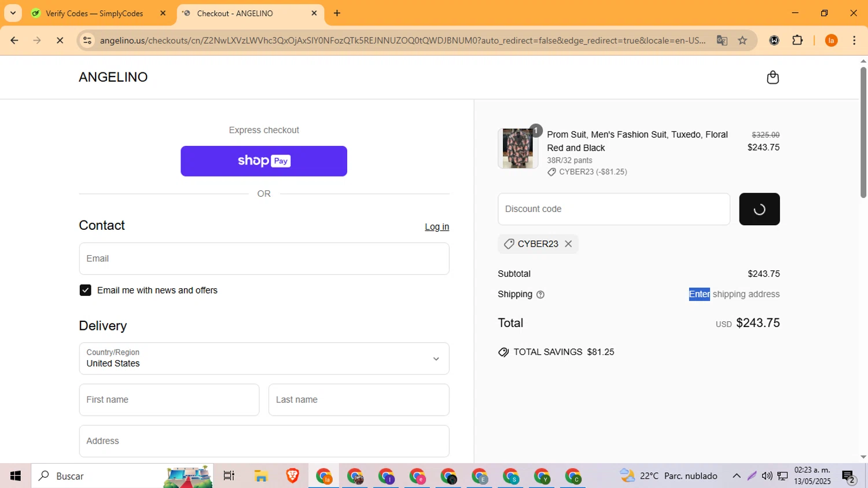Click the total USD $243.75 amount

(748, 323)
